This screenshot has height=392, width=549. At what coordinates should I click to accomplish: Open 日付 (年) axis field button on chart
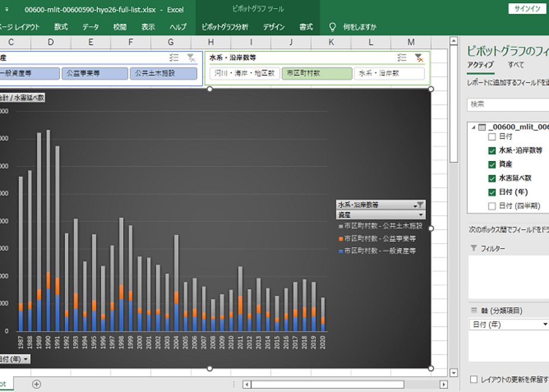pos(14,359)
